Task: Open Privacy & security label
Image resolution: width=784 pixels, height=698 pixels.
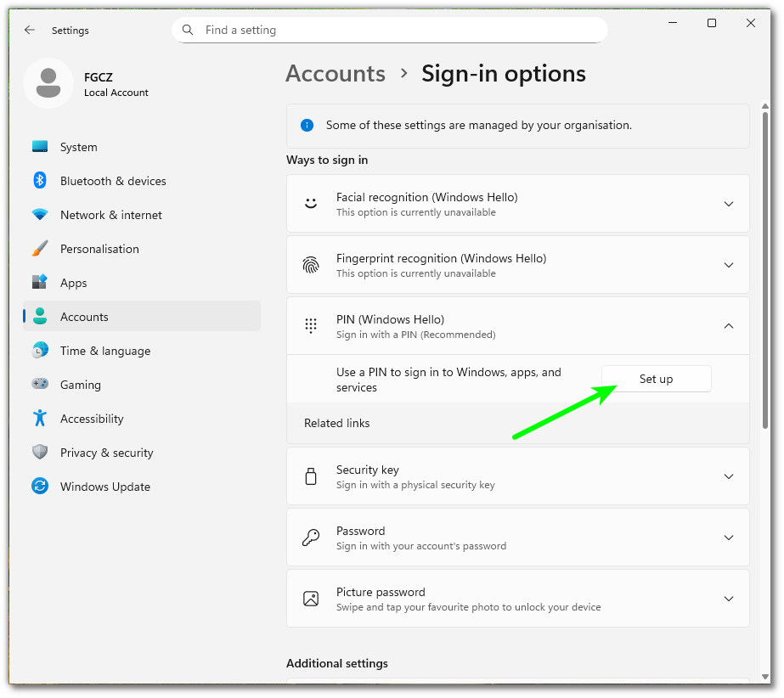Action: [x=106, y=453]
